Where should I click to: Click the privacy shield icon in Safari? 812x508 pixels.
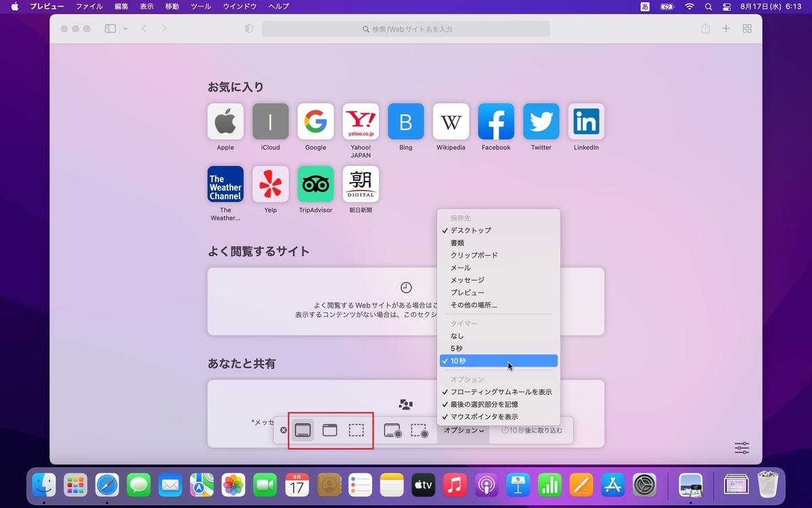click(x=248, y=29)
